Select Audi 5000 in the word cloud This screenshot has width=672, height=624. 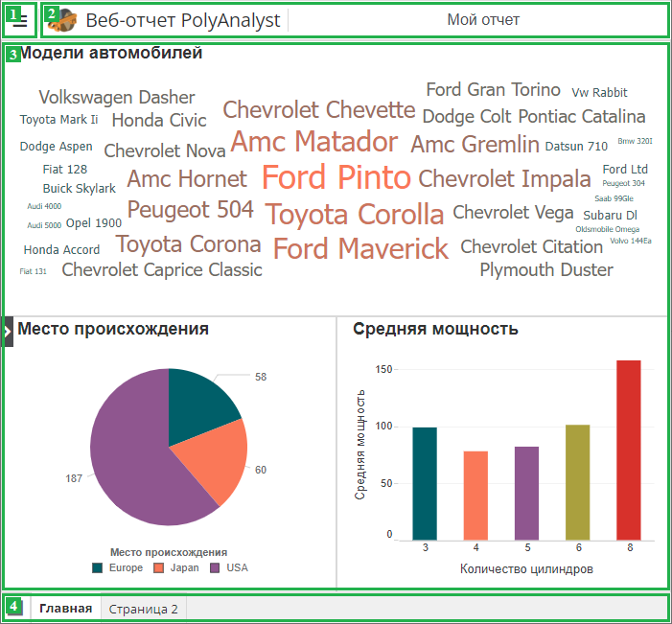click(44, 225)
